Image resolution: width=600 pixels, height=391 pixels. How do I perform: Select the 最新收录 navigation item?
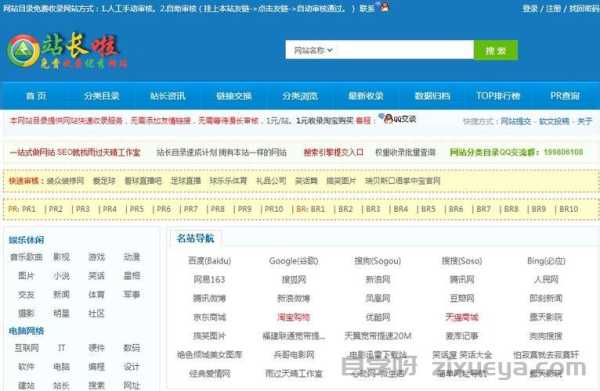click(366, 96)
